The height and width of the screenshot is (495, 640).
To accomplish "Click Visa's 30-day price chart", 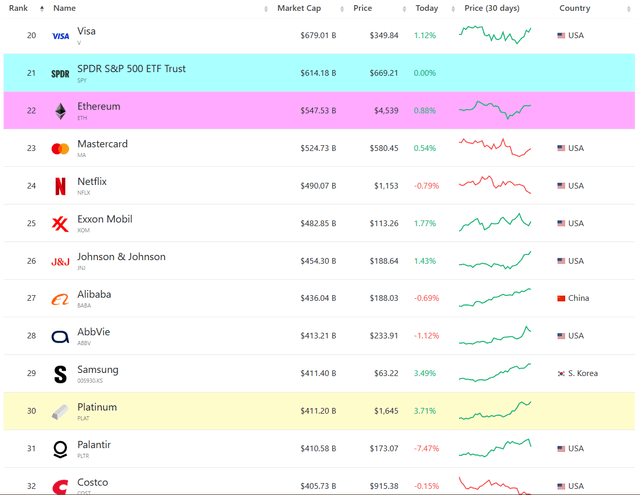I will 495,35.
